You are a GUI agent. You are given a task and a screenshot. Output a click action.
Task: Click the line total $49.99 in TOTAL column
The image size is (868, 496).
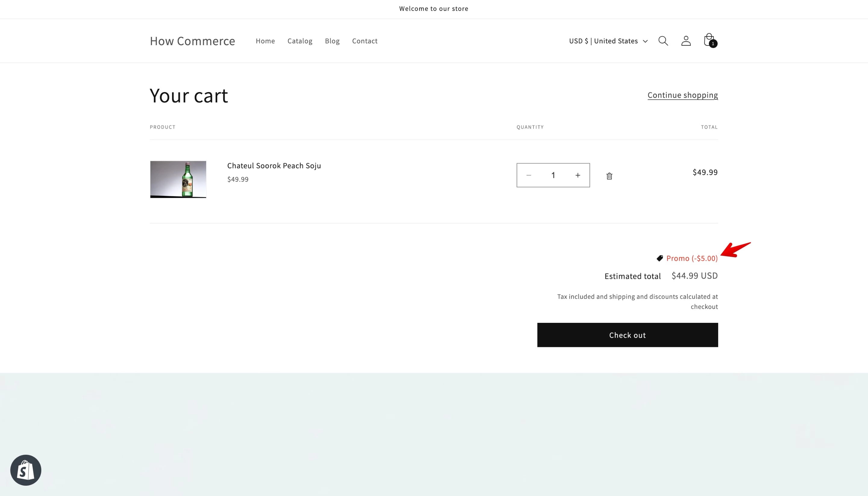[705, 172]
